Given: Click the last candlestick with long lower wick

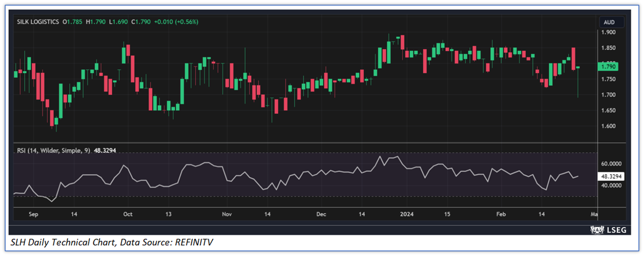Looking at the screenshot, I should pyautogui.click(x=578, y=80).
